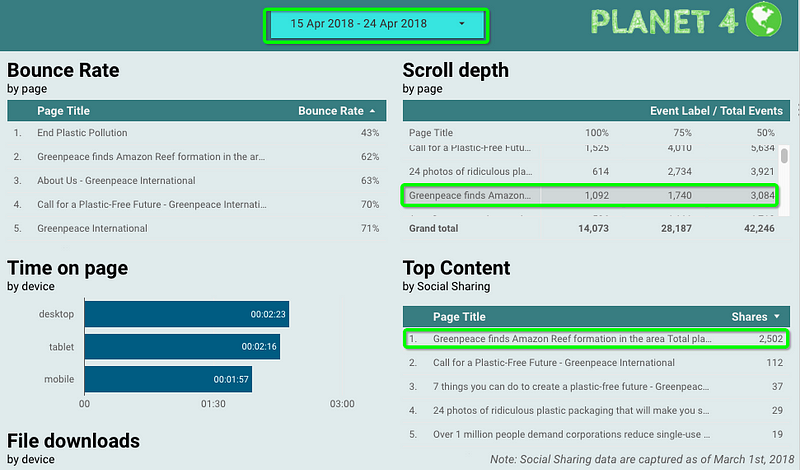Viewport: 800px width, 470px height.
Task: Click the 2,734 value in scroll depth table
Action: coord(680,171)
